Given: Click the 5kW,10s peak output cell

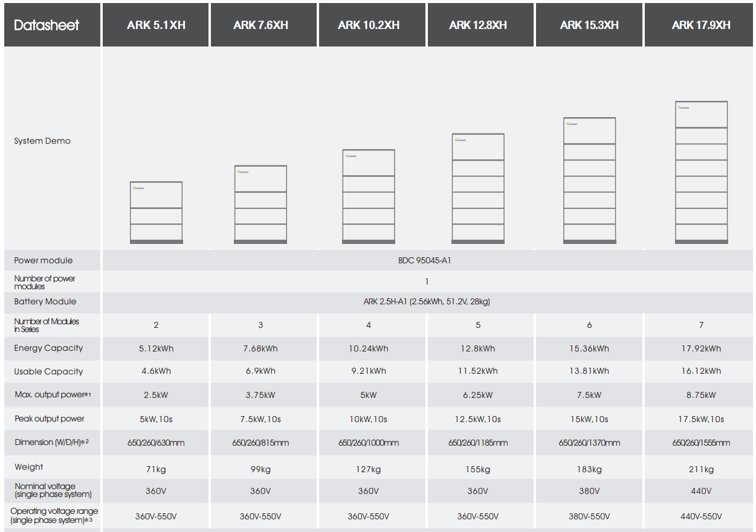Looking at the screenshot, I should 156,419.
